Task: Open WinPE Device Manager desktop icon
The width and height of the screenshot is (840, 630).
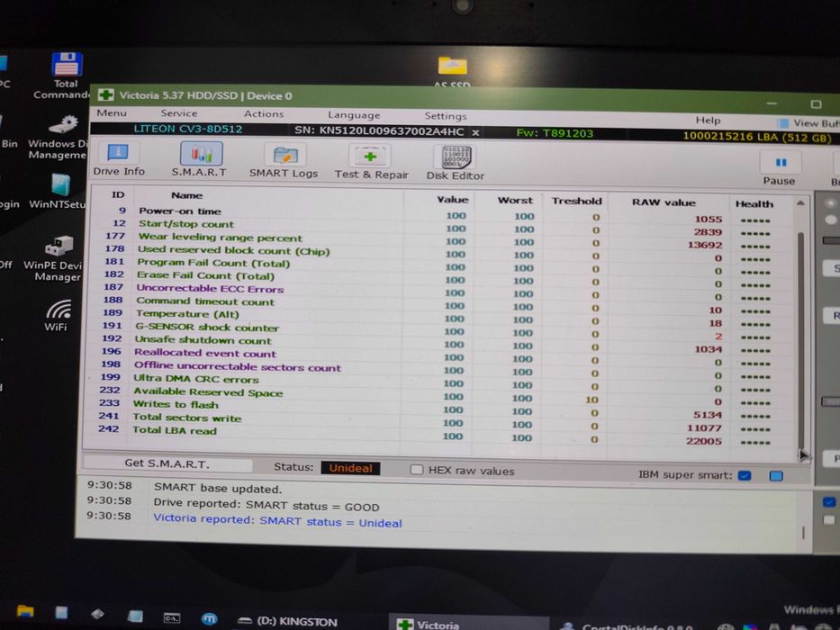Action: point(56,259)
